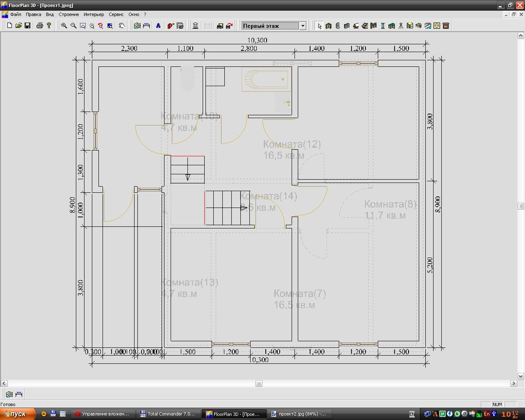Select the arrow pointer tool
This screenshot has height=420, width=525.
click(x=319, y=25)
